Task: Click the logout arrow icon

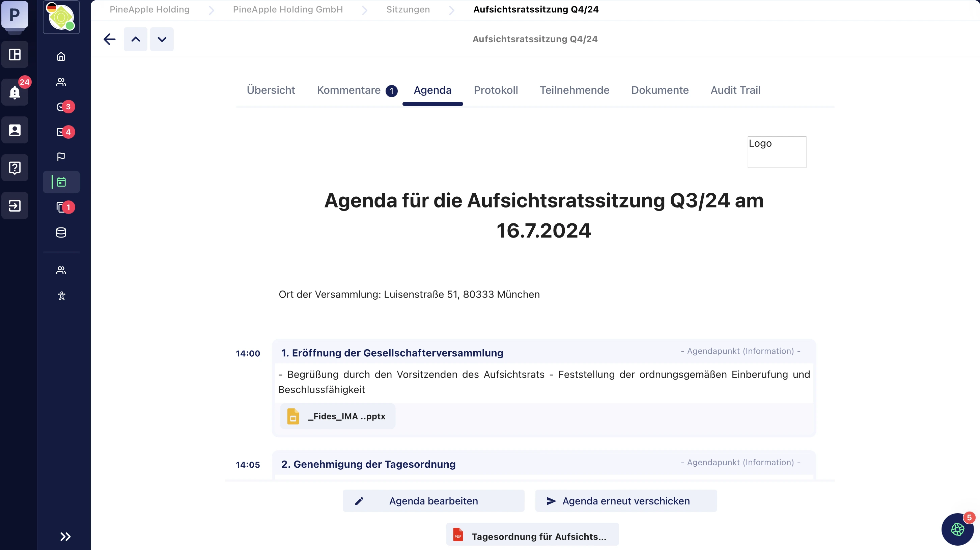Action: [15, 205]
